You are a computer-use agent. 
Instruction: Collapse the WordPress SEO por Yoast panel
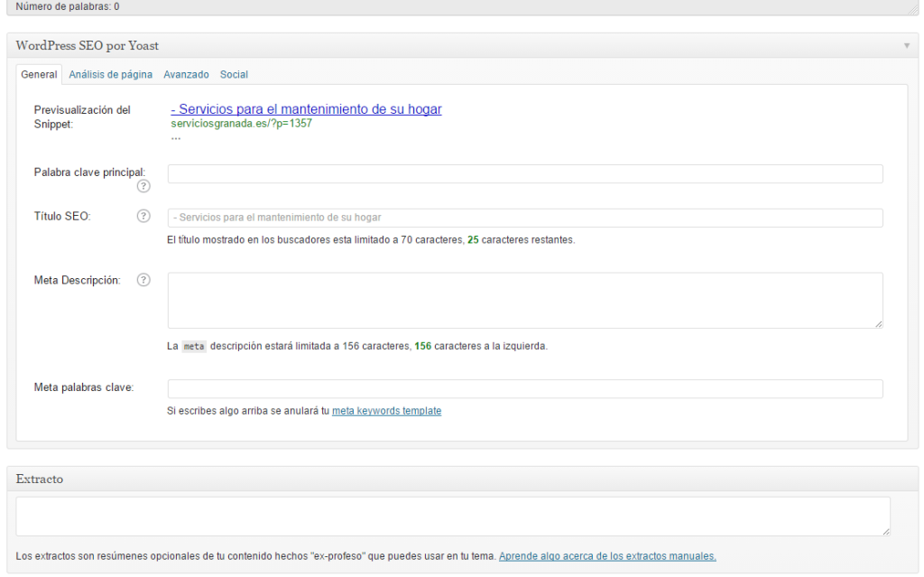906,45
